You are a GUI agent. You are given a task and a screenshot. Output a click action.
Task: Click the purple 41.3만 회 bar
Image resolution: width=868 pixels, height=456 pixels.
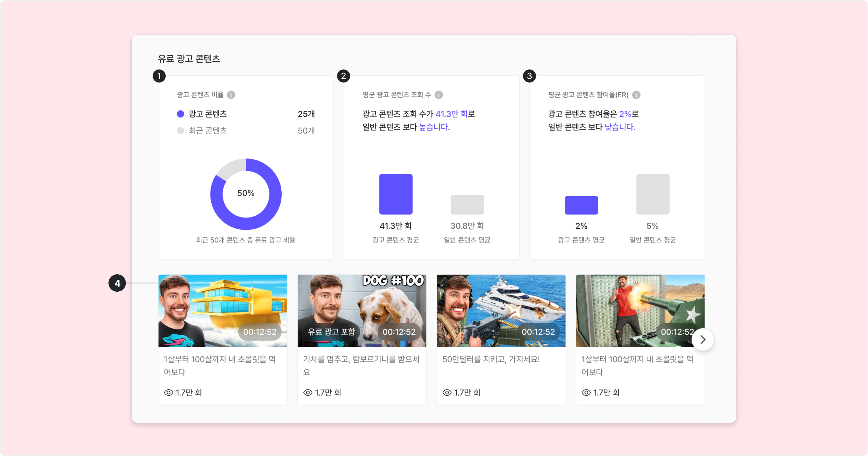(396, 194)
